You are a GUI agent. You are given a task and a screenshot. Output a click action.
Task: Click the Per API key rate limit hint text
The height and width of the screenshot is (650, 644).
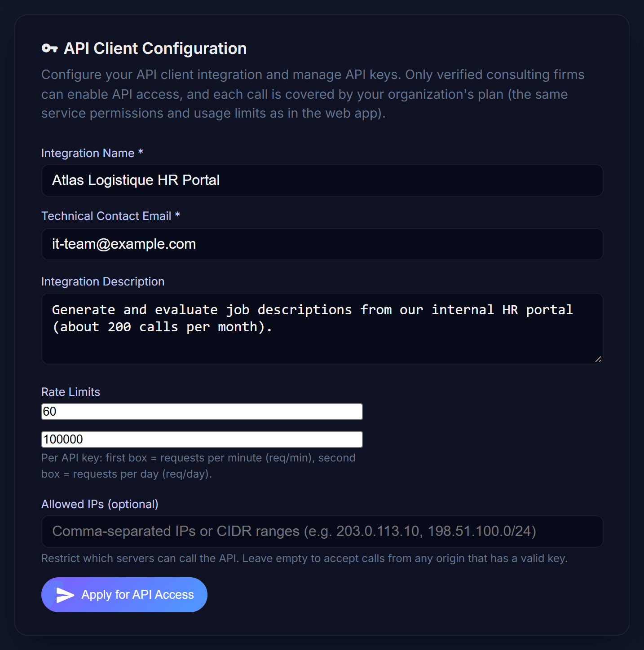pos(198,466)
